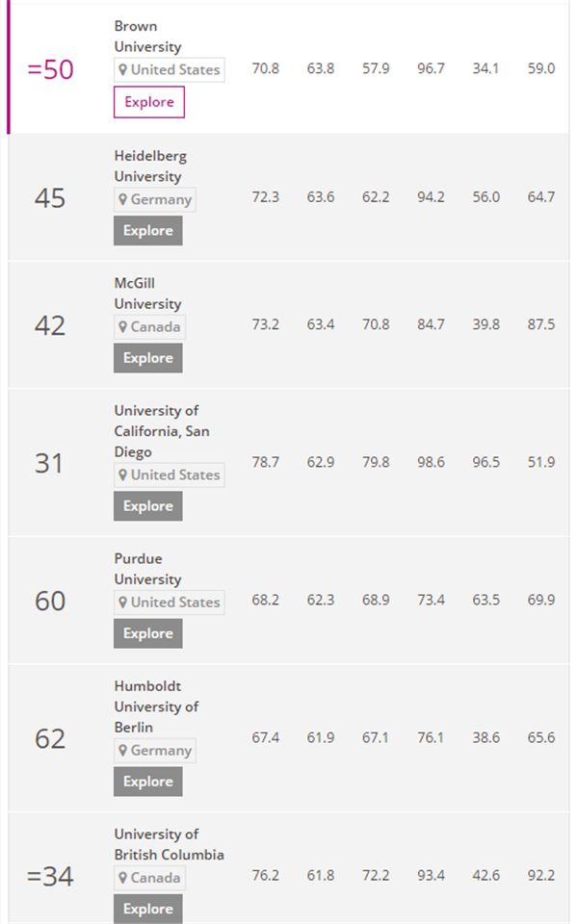The image size is (578, 924).
Task: Open McGill University title link
Action: [147, 294]
